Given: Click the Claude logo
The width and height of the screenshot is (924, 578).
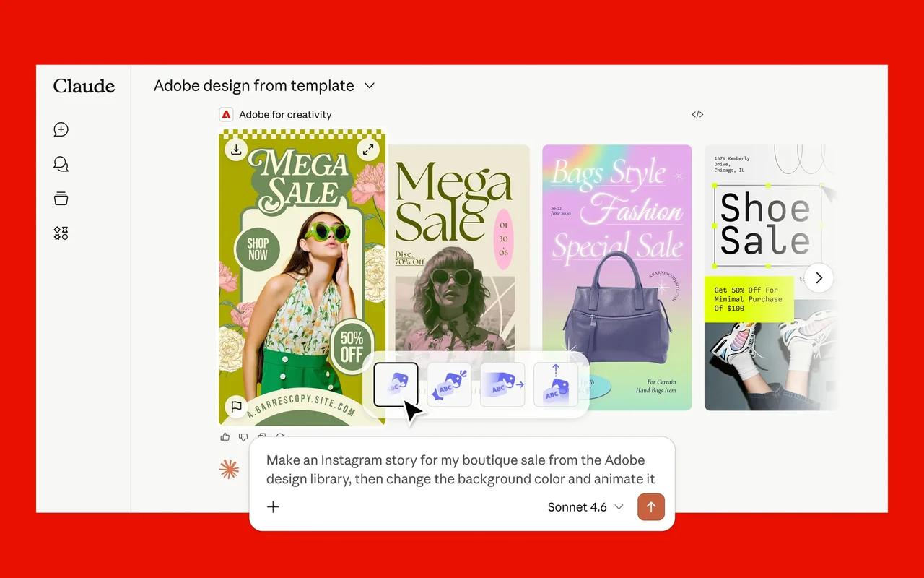Looking at the screenshot, I should [x=84, y=86].
